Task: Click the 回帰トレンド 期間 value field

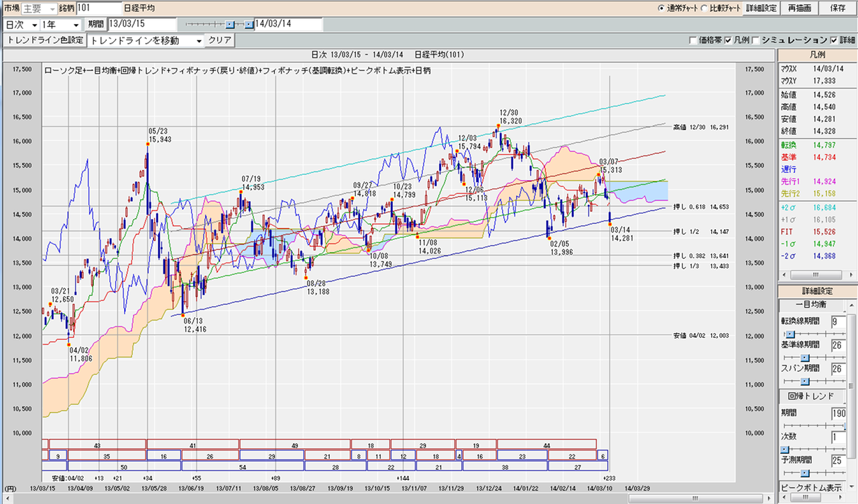Action: tap(839, 414)
